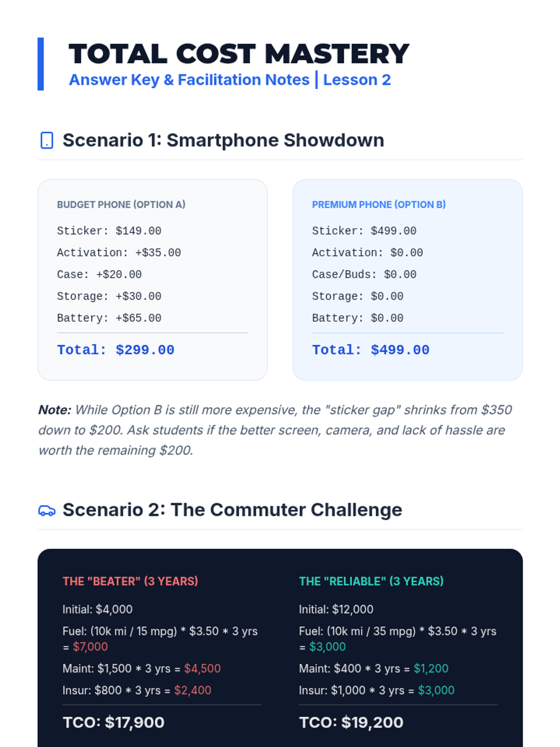Click the Sticker: $499.00 line in Option B

364,231
